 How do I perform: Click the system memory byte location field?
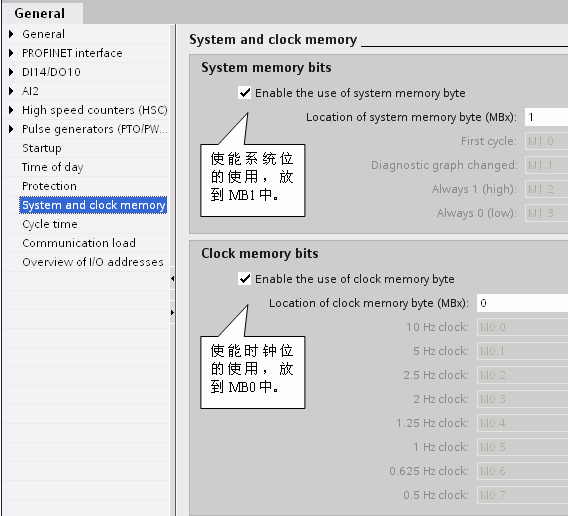(x=546, y=117)
